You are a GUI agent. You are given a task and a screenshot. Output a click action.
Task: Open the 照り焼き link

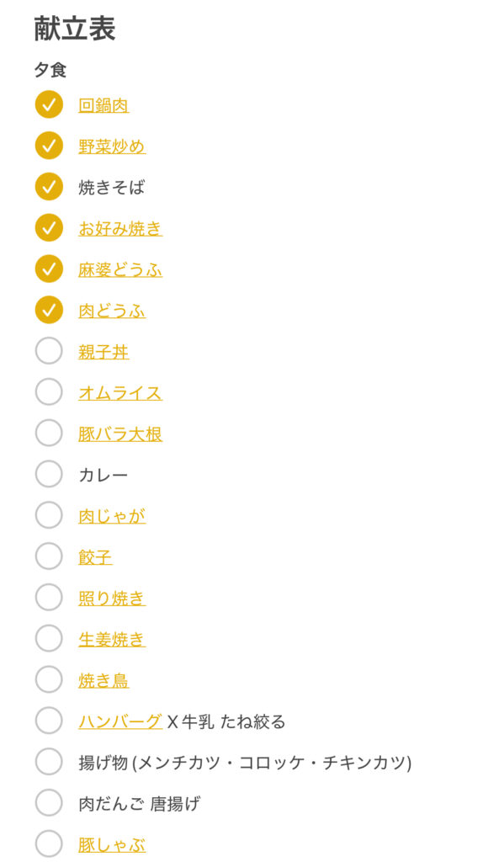coord(112,598)
